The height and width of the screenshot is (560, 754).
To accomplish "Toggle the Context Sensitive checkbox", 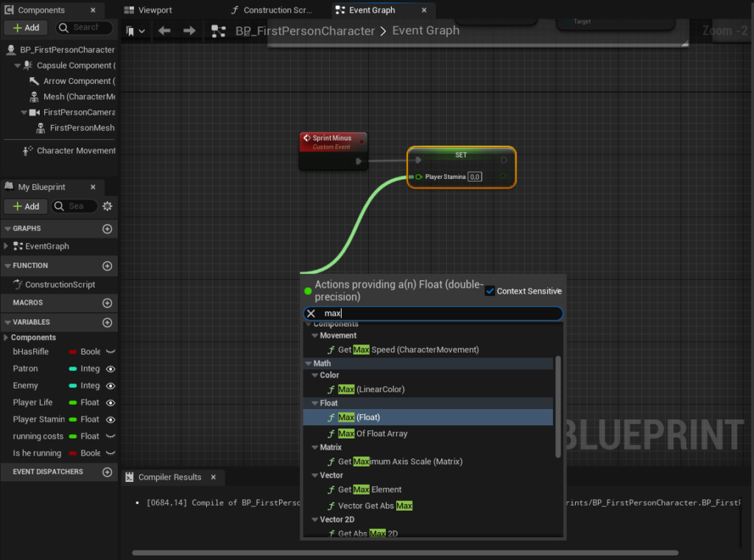I will pyautogui.click(x=490, y=291).
